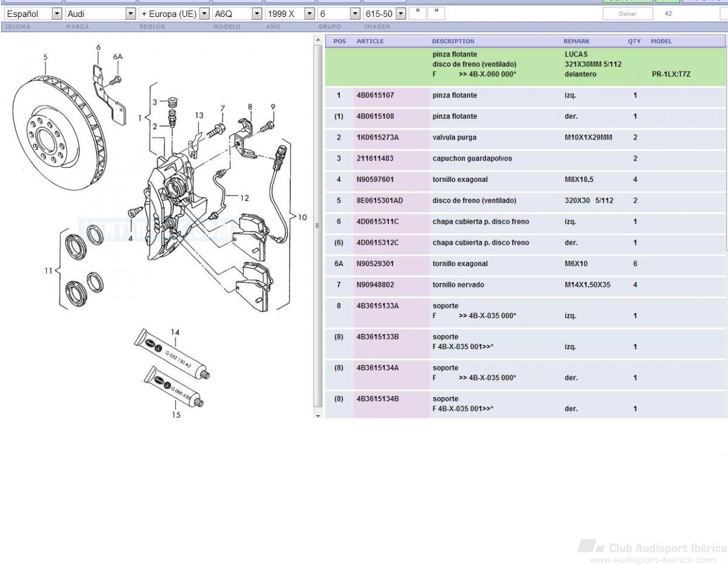Click the number 42 beside Donar
Image resolution: width=728 pixels, height=565 pixels.
[x=669, y=13]
